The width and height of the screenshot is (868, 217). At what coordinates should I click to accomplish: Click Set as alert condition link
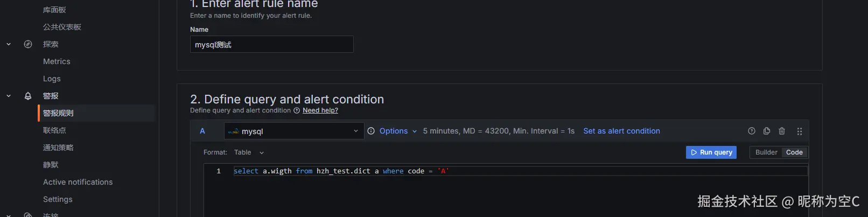click(621, 131)
